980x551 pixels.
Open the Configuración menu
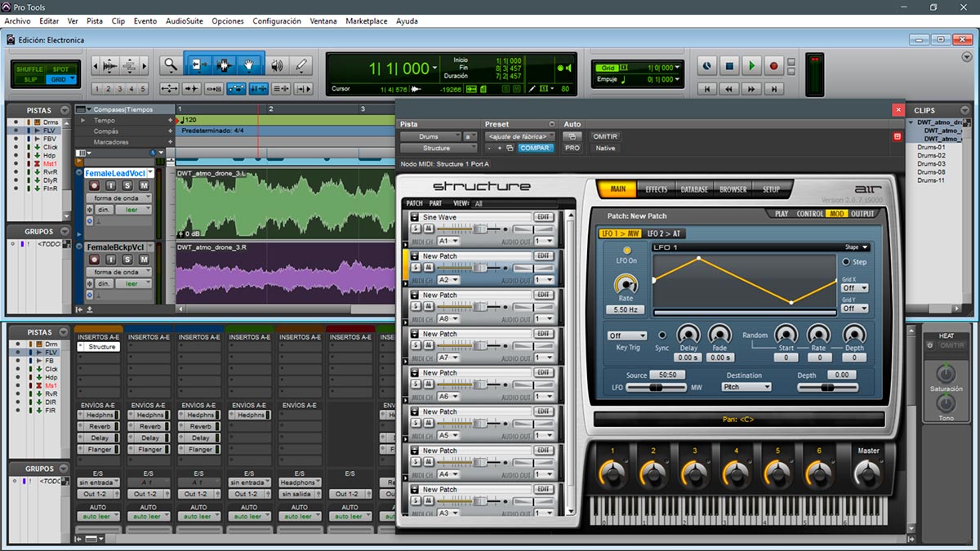[277, 21]
